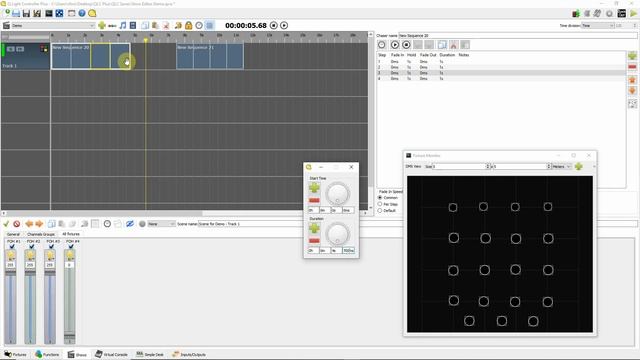Add an audio item using music note icon

[123, 25]
